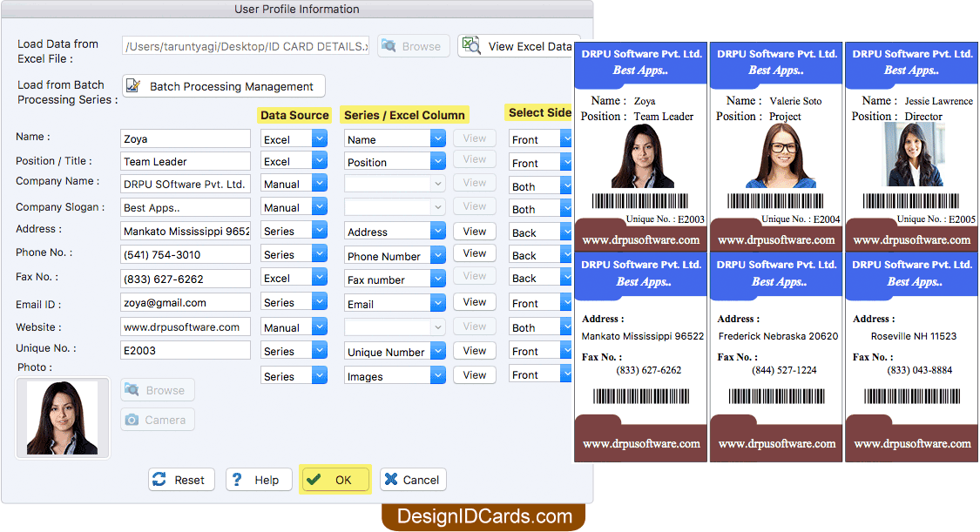Click the View button in the Email row
Image resolution: width=980 pixels, height=532 pixels.
click(x=475, y=301)
